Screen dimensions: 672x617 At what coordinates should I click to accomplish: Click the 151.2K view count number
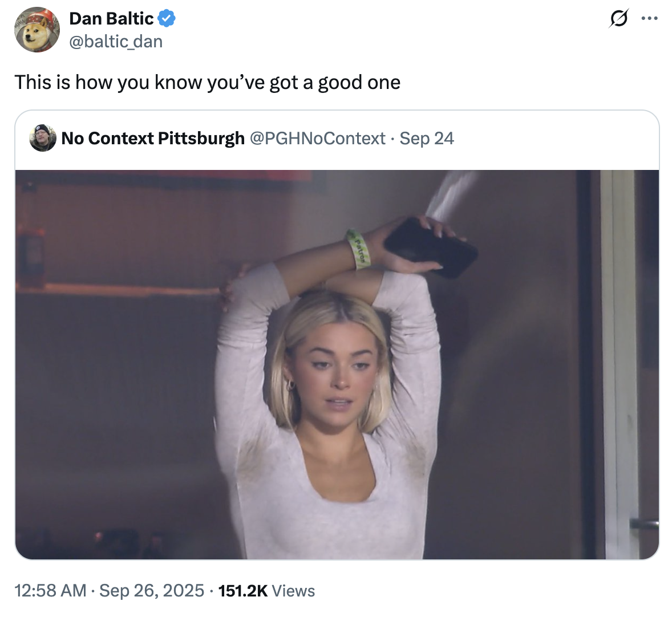click(x=243, y=591)
